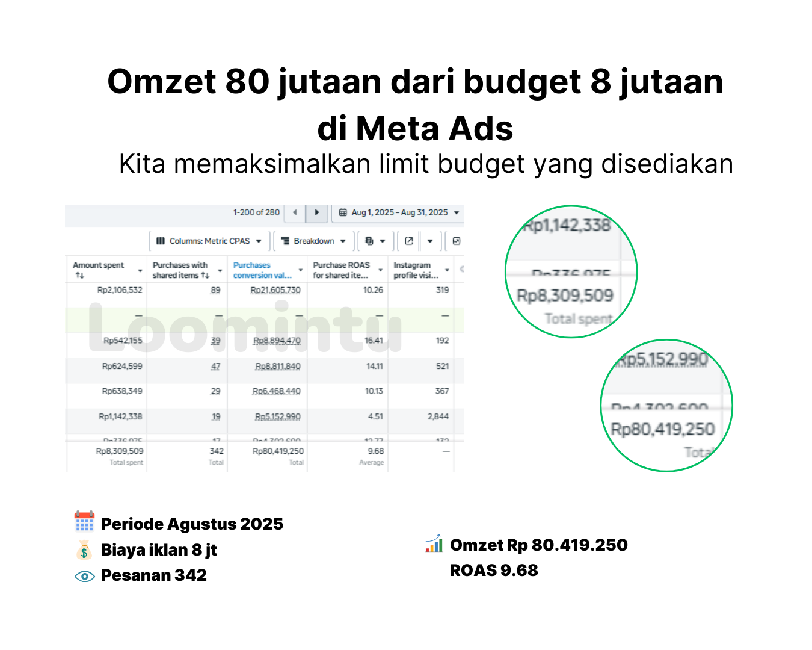Go to the next page of results
812x650 pixels.
point(316,212)
